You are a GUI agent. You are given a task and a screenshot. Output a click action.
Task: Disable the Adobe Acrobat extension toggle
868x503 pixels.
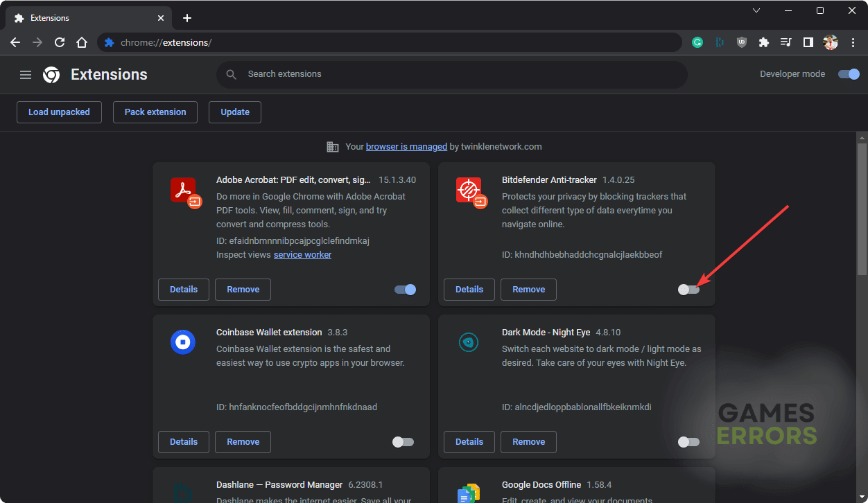(x=405, y=290)
